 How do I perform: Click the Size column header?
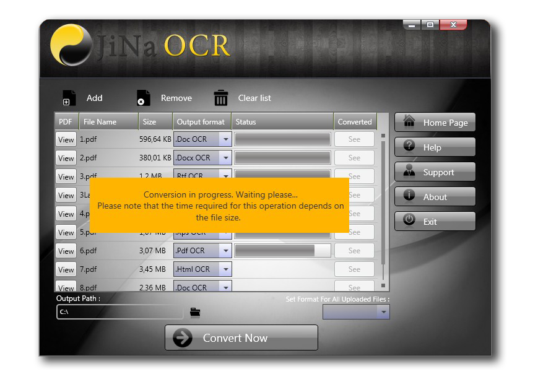[155, 121]
